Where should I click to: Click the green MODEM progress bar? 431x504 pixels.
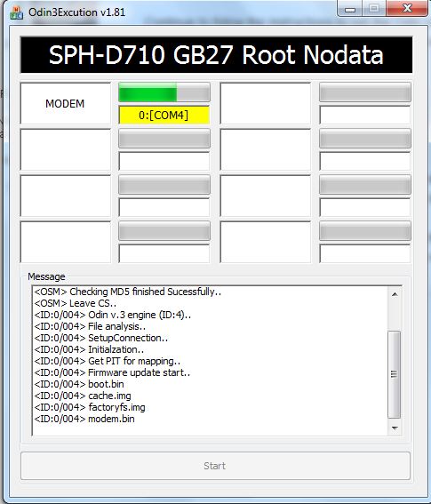pos(164,92)
